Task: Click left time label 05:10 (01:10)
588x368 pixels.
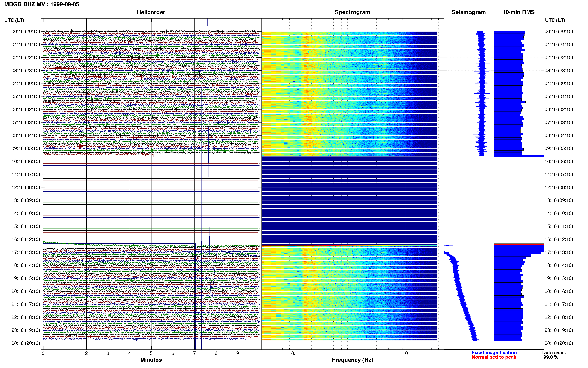Action: coord(26,96)
